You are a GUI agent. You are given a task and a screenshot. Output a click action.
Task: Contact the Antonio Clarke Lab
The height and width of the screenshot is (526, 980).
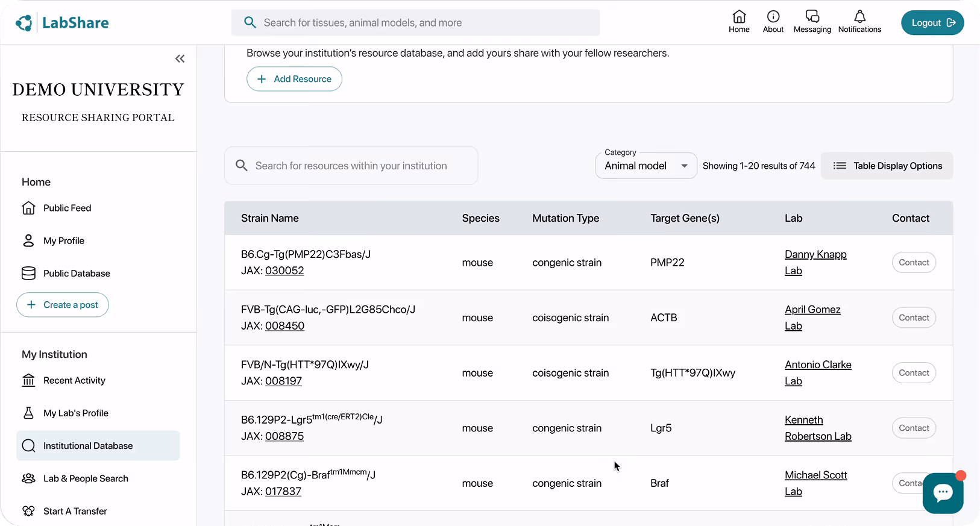pyautogui.click(x=914, y=373)
